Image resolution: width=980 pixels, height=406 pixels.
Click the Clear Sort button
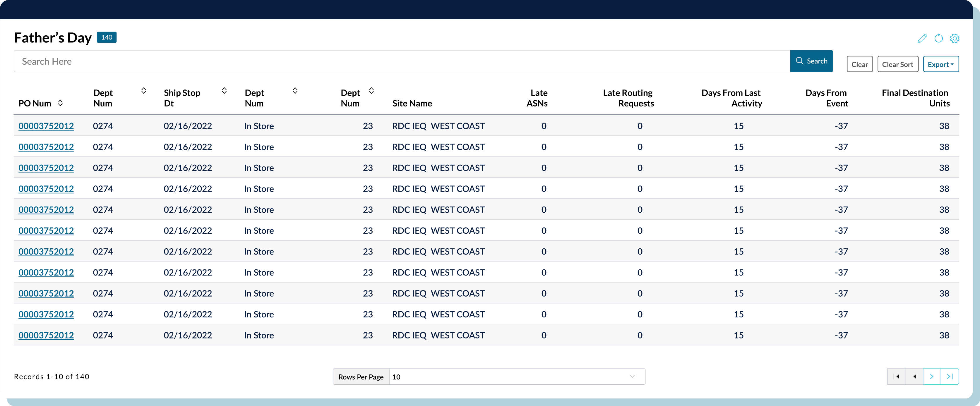[x=897, y=64]
